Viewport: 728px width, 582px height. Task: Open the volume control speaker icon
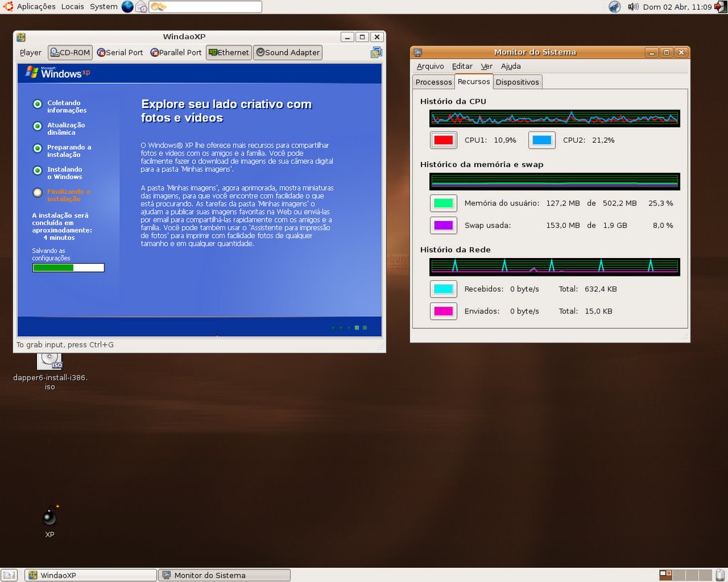click(x=633, y=6)
